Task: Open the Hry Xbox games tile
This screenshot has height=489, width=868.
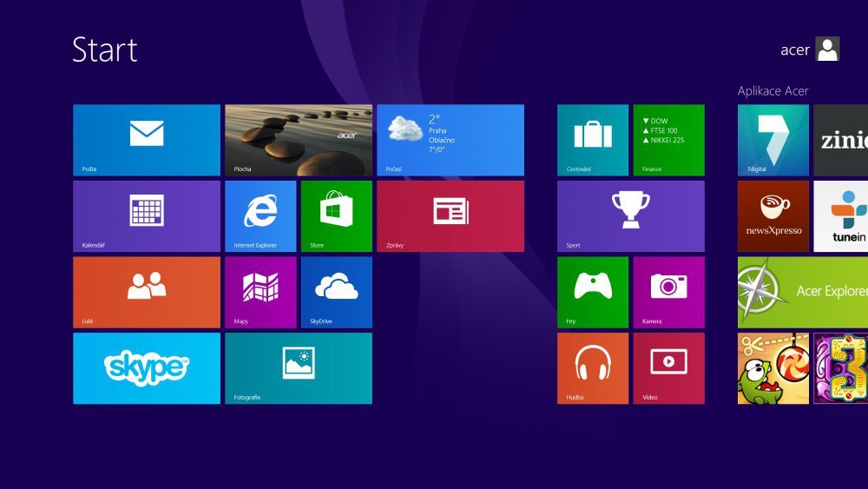Action: coord(592,291)
